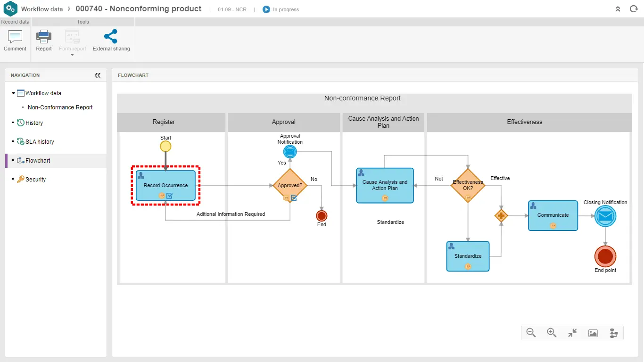Open the Non-Conformance Report link
The image size is (644, 362).
pos(60,107)
